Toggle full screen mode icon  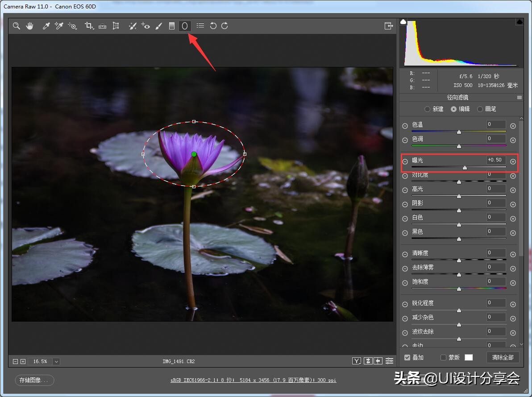[388, 26]
